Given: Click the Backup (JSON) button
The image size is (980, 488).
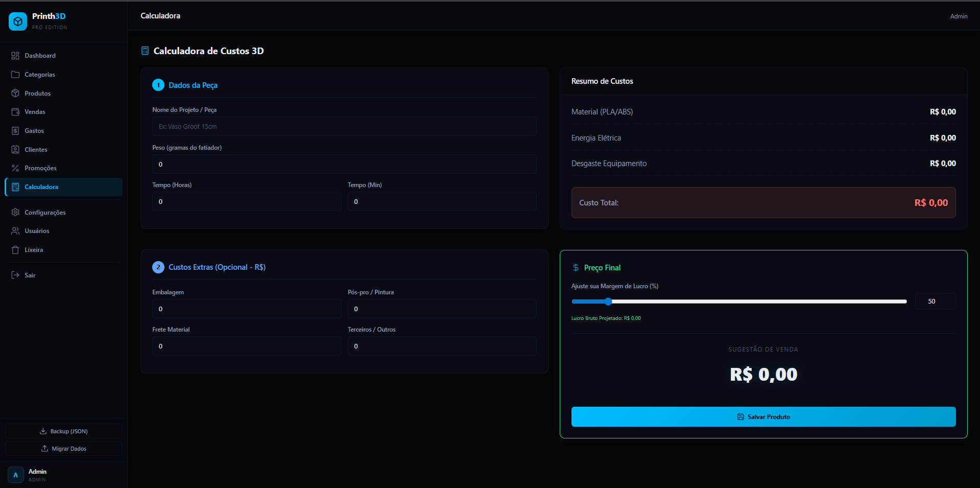Looking at the screenshot, I should click(x=64, y=431).
